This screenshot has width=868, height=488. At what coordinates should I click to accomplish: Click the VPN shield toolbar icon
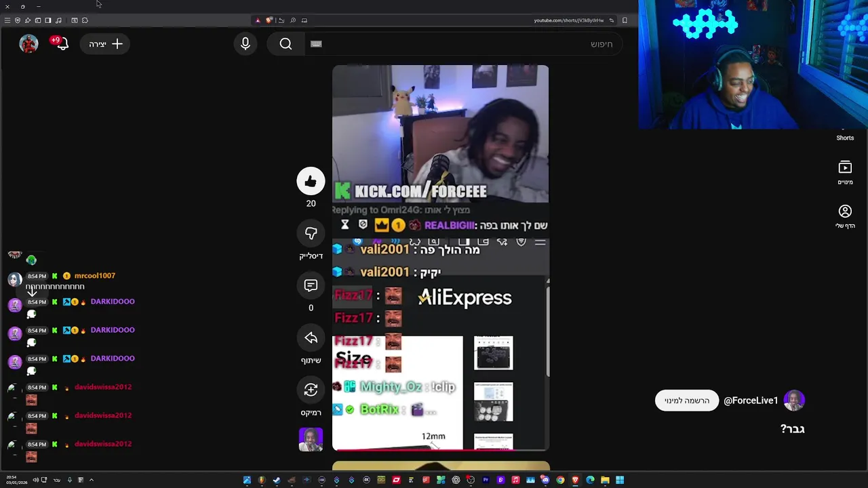pos(18,20)
